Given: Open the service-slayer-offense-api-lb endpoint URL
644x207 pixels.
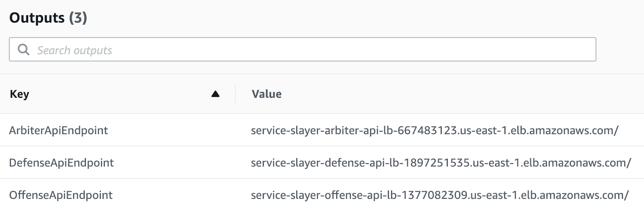Looking at the screenshot, I should 439,195.
